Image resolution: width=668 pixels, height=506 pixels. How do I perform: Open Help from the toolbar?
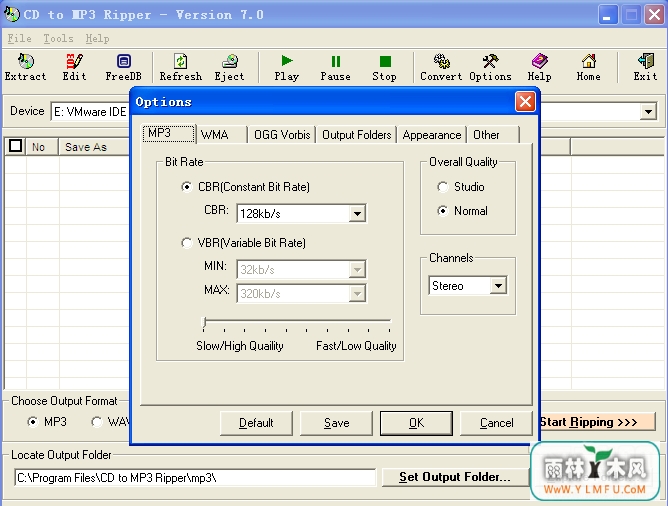point(539,67)
